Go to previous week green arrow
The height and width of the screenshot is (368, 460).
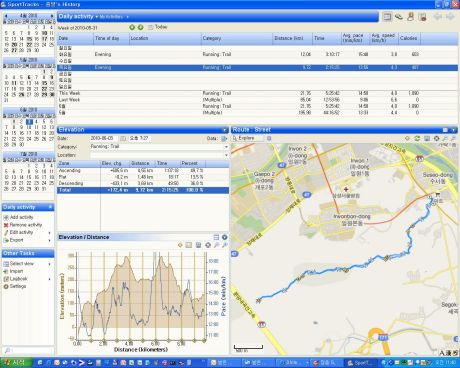pyautogui.click(x=132, y=27)
